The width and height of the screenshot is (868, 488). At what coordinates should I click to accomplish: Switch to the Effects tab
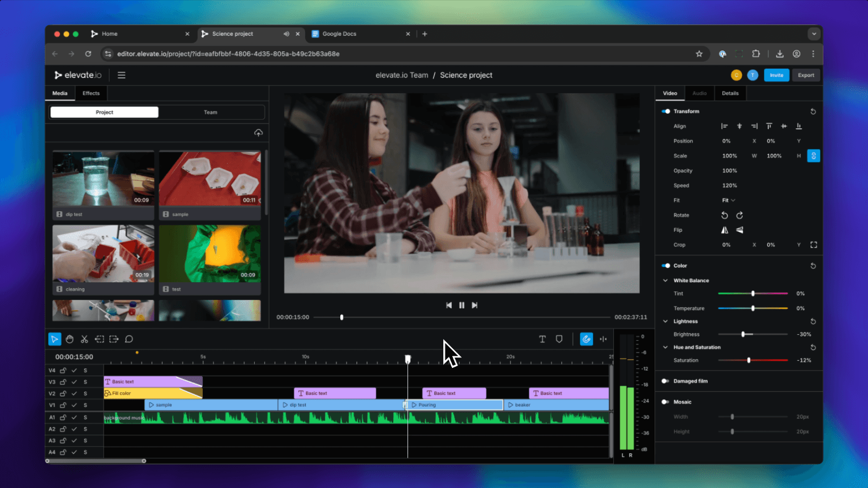point(91,93)
